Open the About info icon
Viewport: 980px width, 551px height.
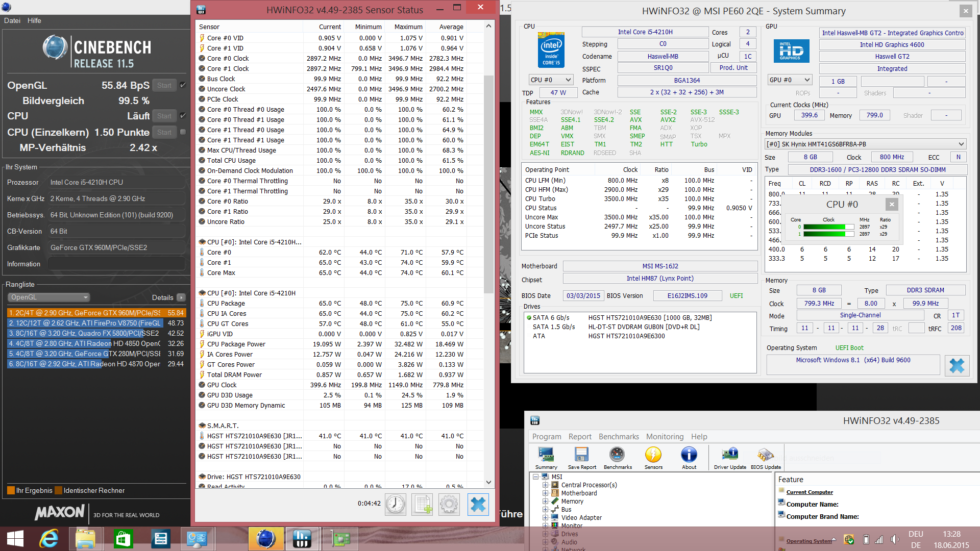click(689, 458)
